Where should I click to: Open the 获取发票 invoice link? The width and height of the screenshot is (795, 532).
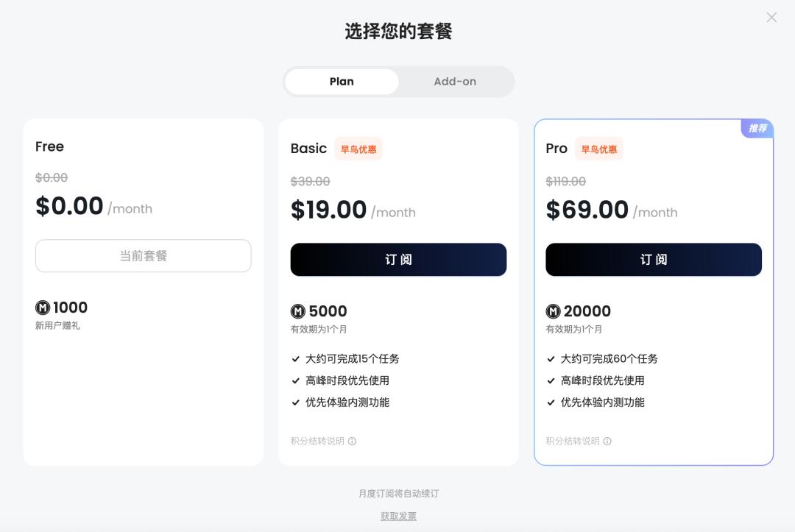click(398, 517)
